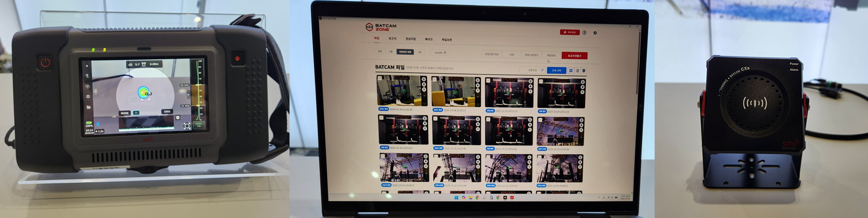
Task: Open settings gear in handheld left sidebar
Action: pyautogui.click(x=88, y=96)
